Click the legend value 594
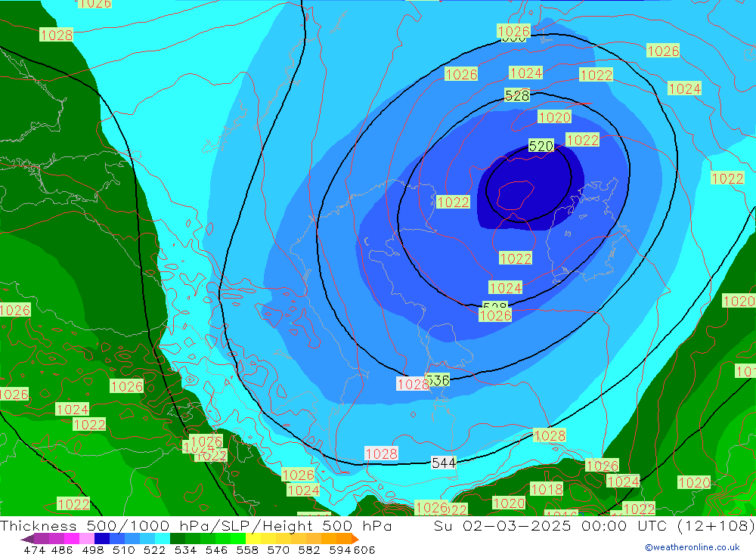756x554 pixels. tap(339, 550)
